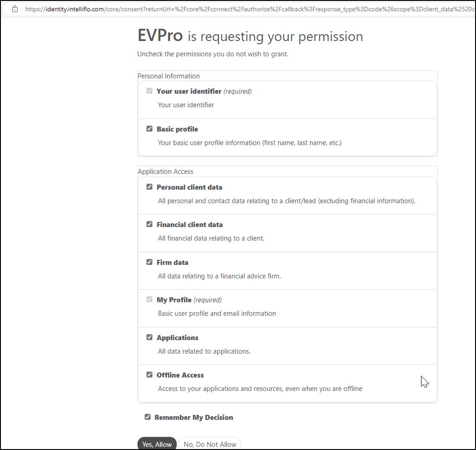Viewport: 476px width, 450px height.
Task: Click the Firm data label text
Action: (x=173, y=262)
